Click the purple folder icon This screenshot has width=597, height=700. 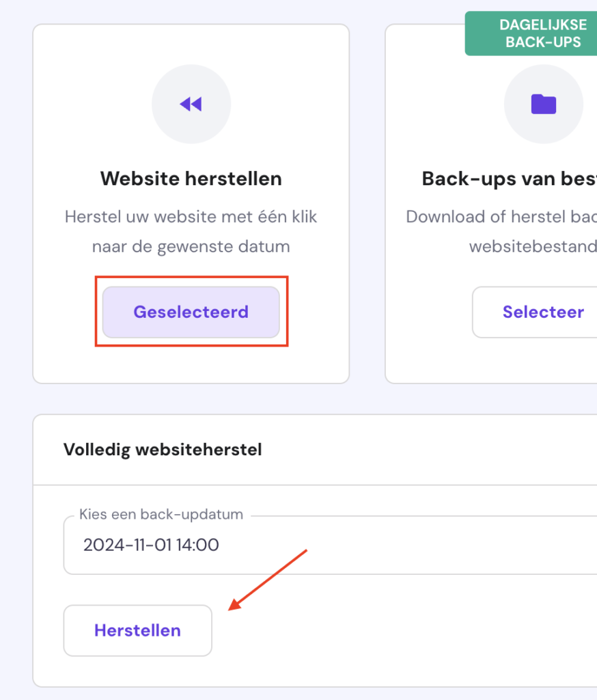[544, 104]
